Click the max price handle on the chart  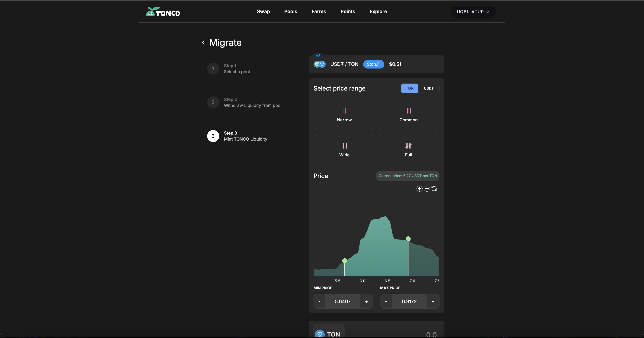click(408, 239)
